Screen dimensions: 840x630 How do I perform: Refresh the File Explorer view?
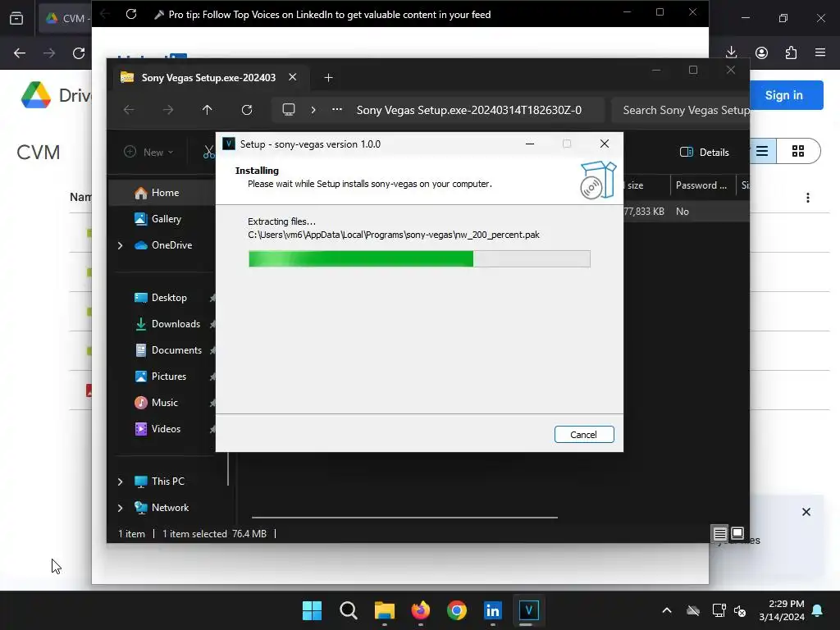pyautogui.click(x=247, y=110)
